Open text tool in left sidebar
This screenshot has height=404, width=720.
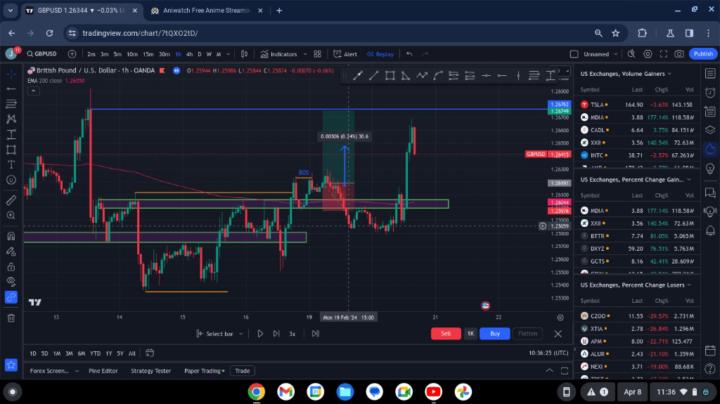[x=11, y=165]
